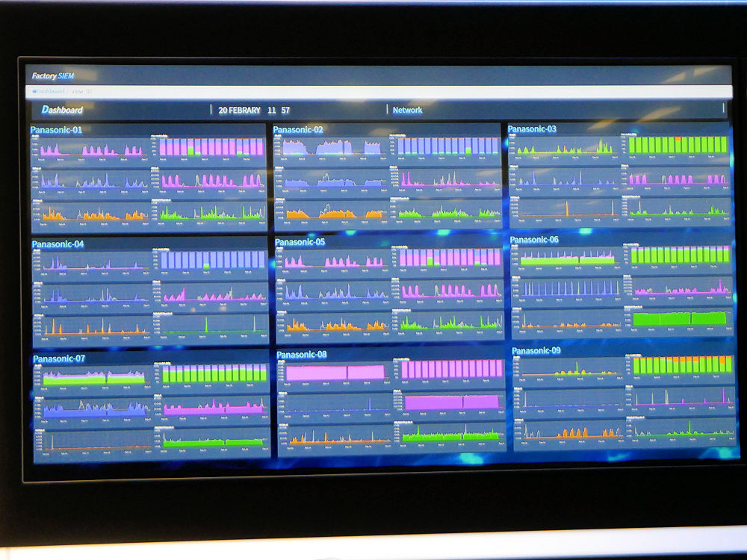747x560 pixels.
Task: Click the home icon in the breadcrumb
Action: pyautogui.click(x=34, y=91)
